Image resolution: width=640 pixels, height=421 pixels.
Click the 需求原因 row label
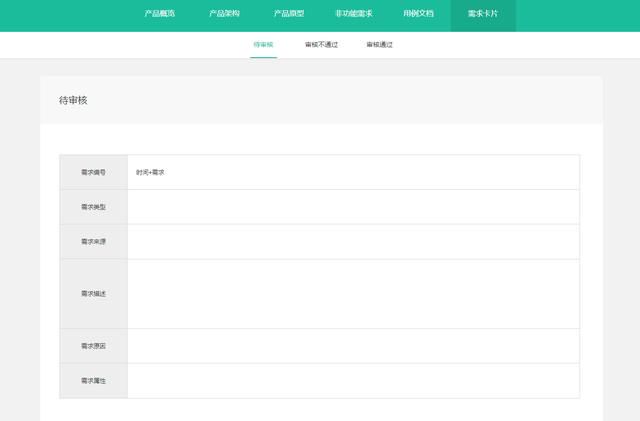[x=93, y=346]
